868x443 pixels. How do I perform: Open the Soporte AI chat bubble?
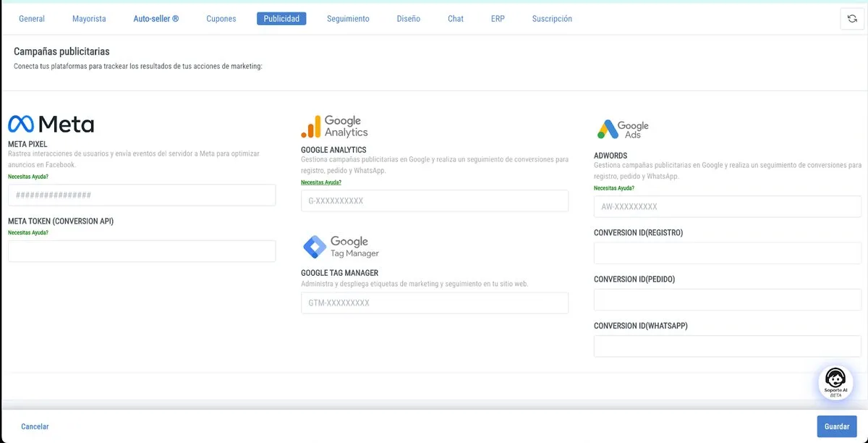point(835,381)
